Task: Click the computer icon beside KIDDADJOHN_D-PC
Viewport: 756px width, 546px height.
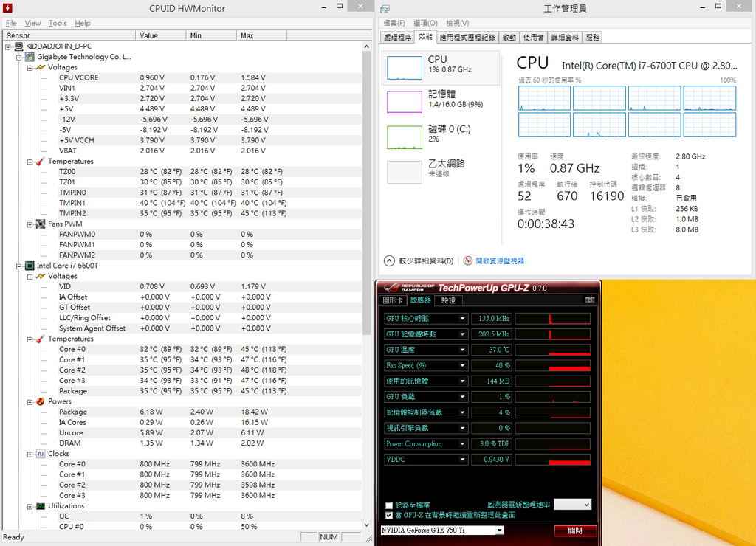Action: [x=18, y=46]
